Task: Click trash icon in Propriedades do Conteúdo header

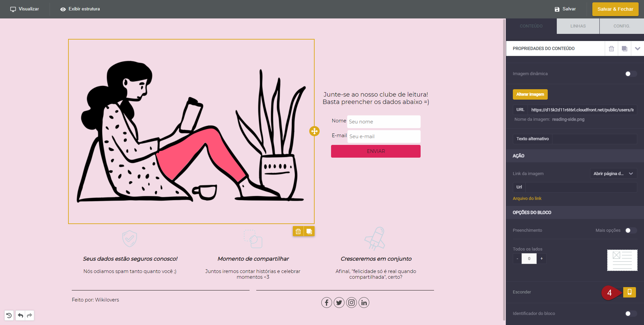Action: click(611, 49)
